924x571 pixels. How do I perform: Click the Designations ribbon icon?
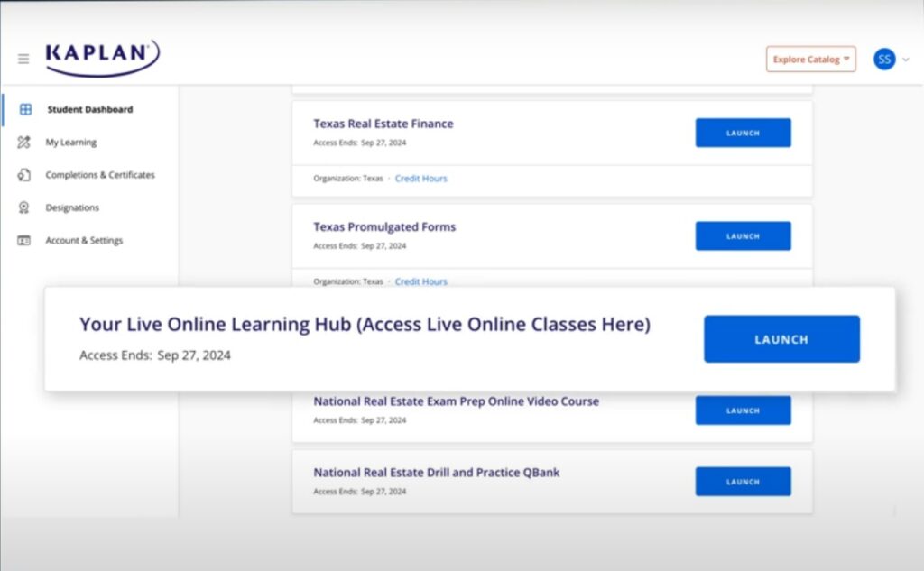24,208
